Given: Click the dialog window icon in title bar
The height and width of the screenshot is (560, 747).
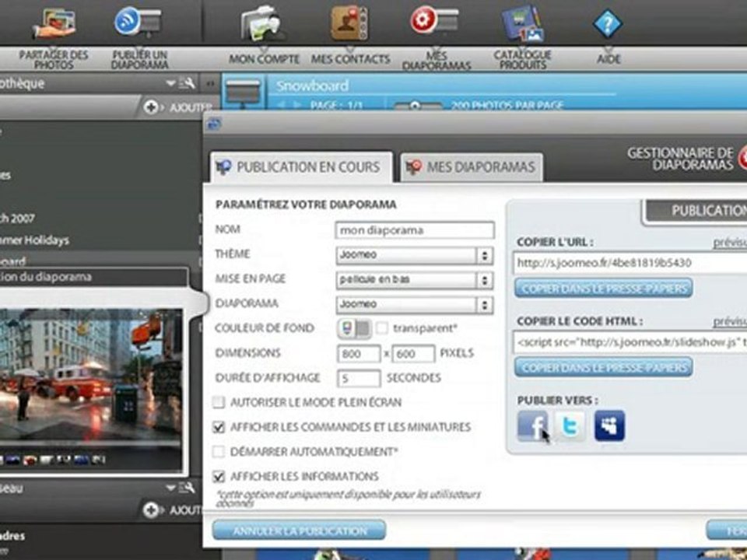Looking at the screenshot, I should [x=215, y=124].
